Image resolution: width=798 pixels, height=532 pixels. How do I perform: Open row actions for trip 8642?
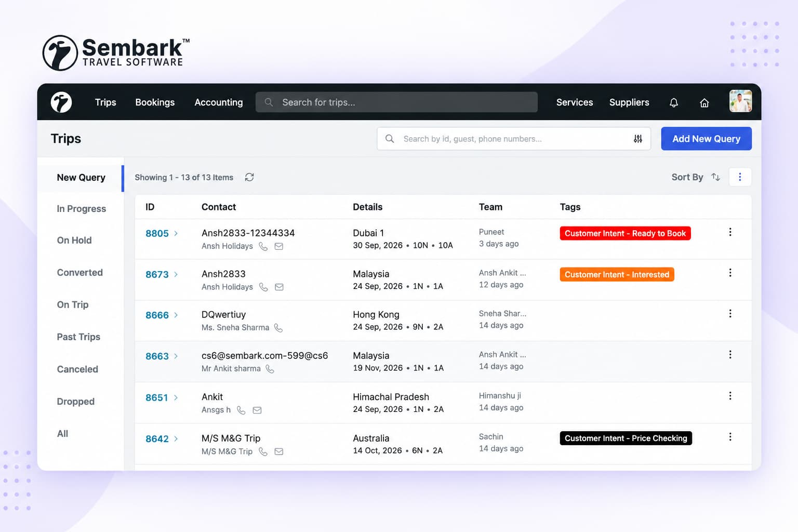[730, 437]
